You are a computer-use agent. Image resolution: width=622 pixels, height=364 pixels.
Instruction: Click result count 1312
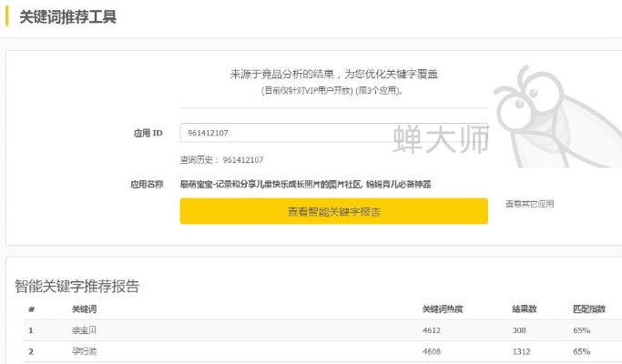pyautogui.click(x=521, y=351)
